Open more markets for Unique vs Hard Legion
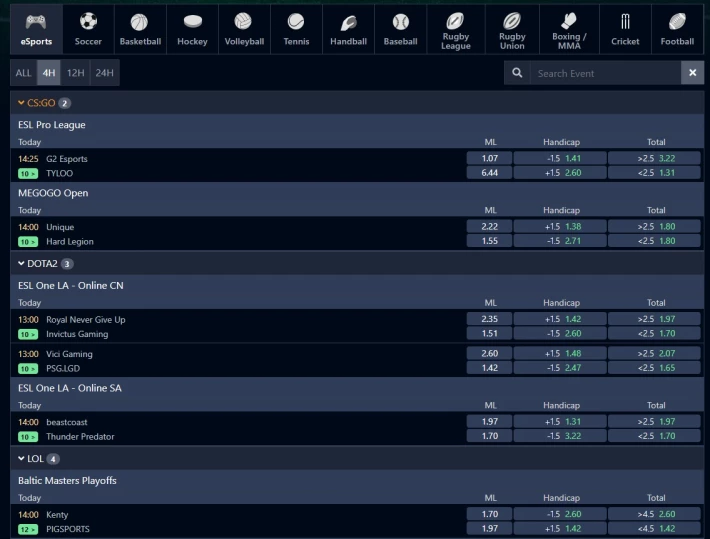710x539 pixels. coord(28,242)
